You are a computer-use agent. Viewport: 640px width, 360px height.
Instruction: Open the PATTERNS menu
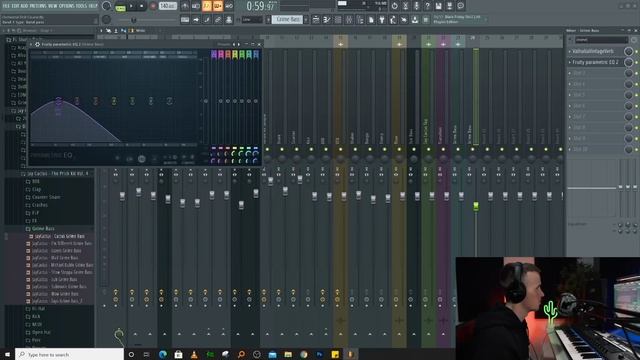[x=38, y=6]
